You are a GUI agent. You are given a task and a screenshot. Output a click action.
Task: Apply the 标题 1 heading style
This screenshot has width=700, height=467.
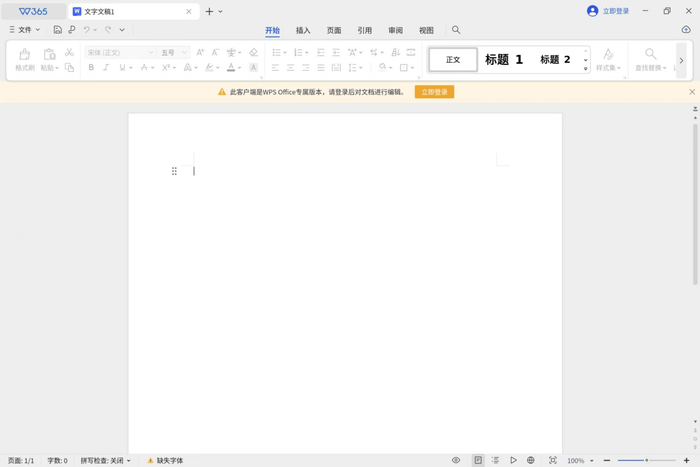click(504, 60)
